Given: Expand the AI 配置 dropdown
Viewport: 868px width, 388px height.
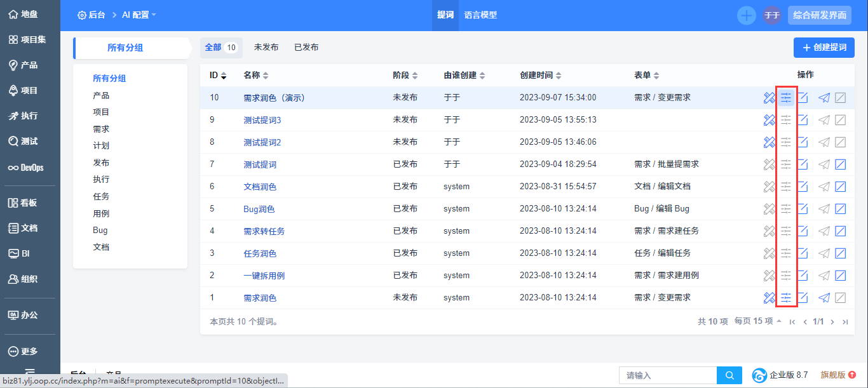Looking at the screenshot, I should point(139,15).
